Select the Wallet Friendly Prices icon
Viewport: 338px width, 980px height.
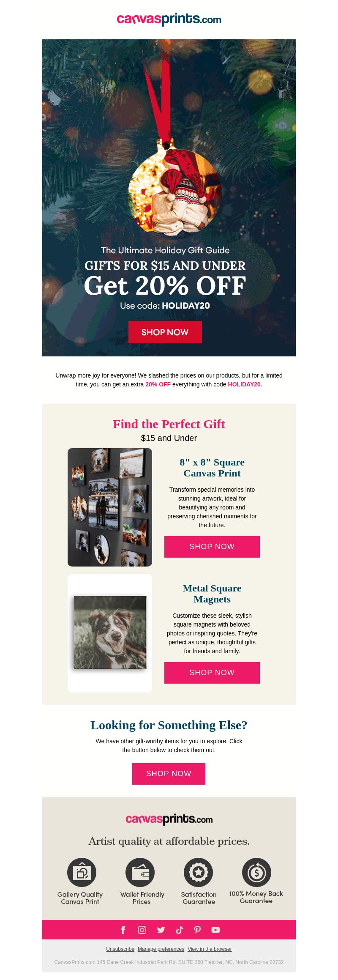point(140,872)
